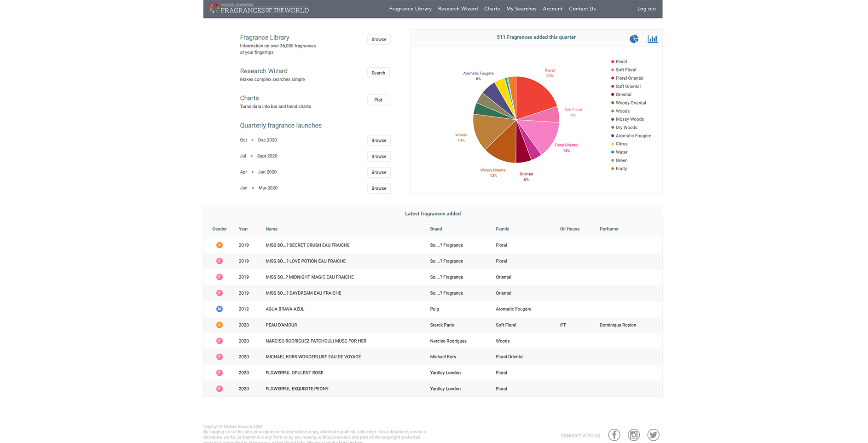Open Research Wizard in top navigation
Viewport: 868px width, 443px height.
click(457, 9)
